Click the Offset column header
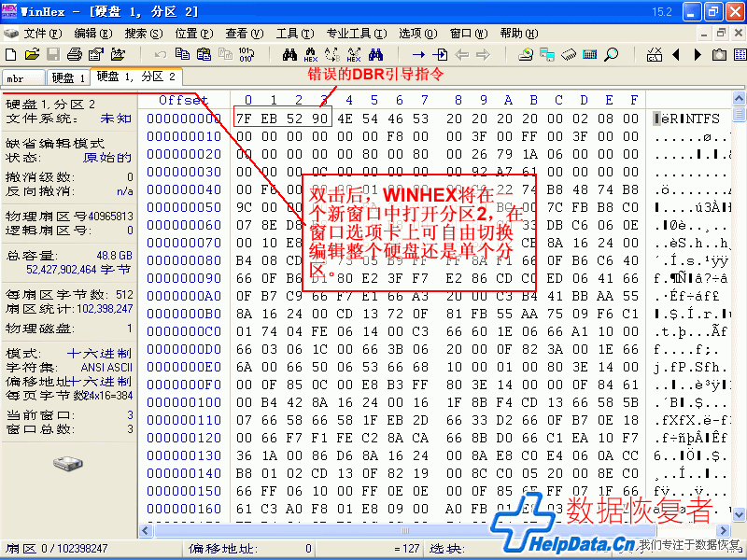Viewport: 747px width, 560px height. point(183,100)
